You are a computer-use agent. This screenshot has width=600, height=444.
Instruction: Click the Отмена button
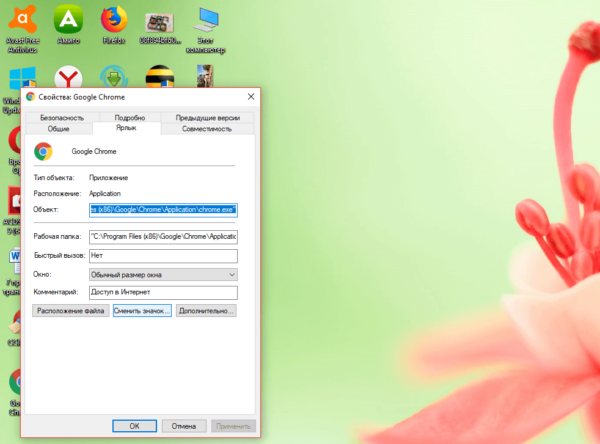point(184,426)
